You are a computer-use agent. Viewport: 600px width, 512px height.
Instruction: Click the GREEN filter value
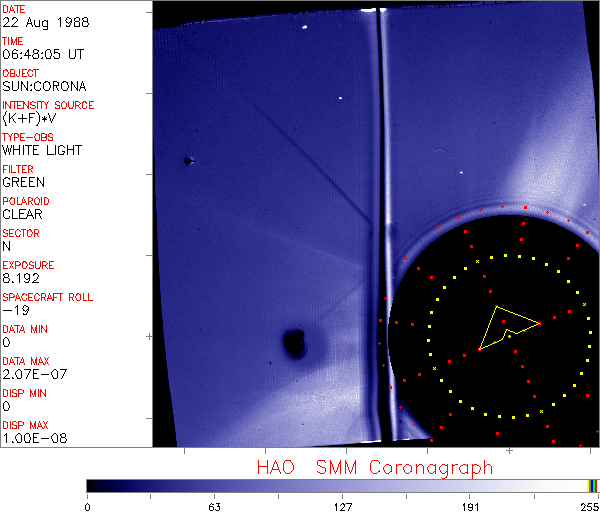click(x=23, y=182)
